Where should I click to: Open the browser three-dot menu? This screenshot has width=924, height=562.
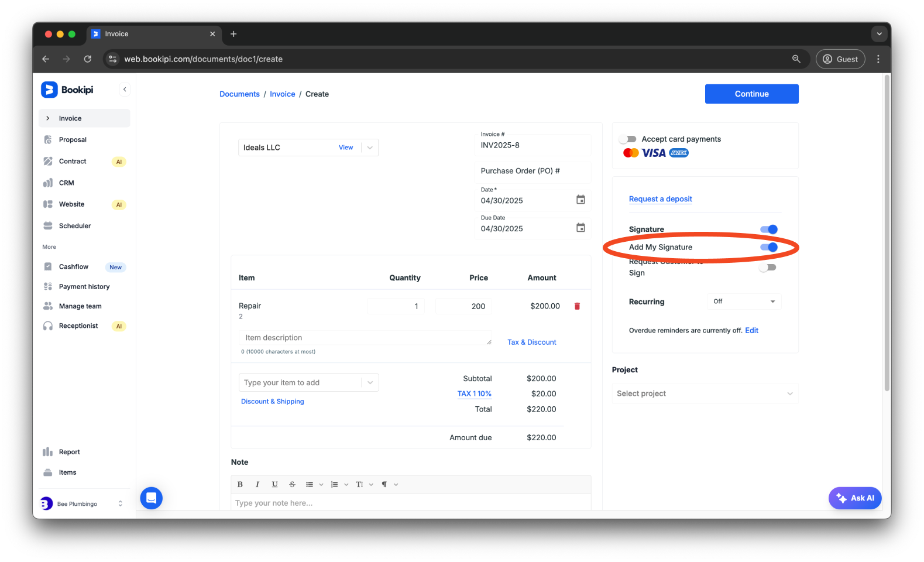[x=878, y=59]
